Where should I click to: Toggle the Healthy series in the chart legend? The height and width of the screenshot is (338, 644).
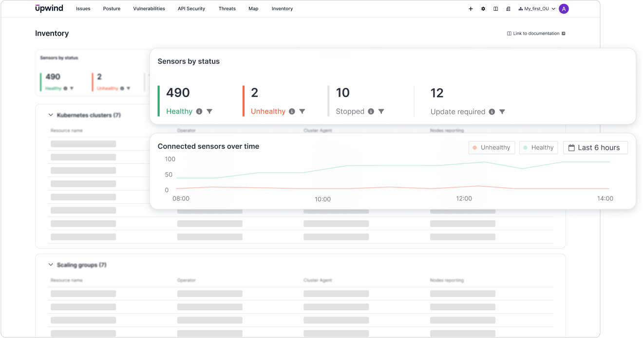tap(538, 147)
